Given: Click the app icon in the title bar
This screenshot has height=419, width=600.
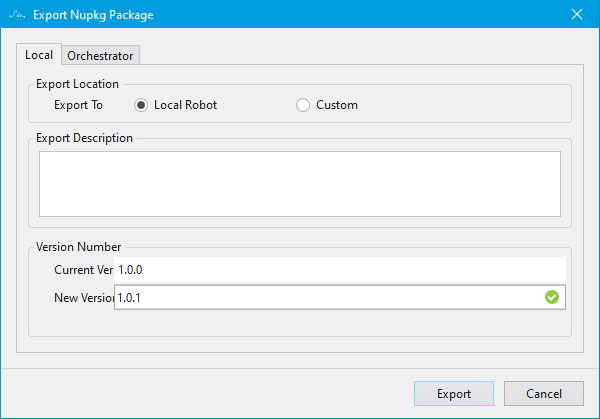Looking at the screenshot, I should [x=16, y=15].
